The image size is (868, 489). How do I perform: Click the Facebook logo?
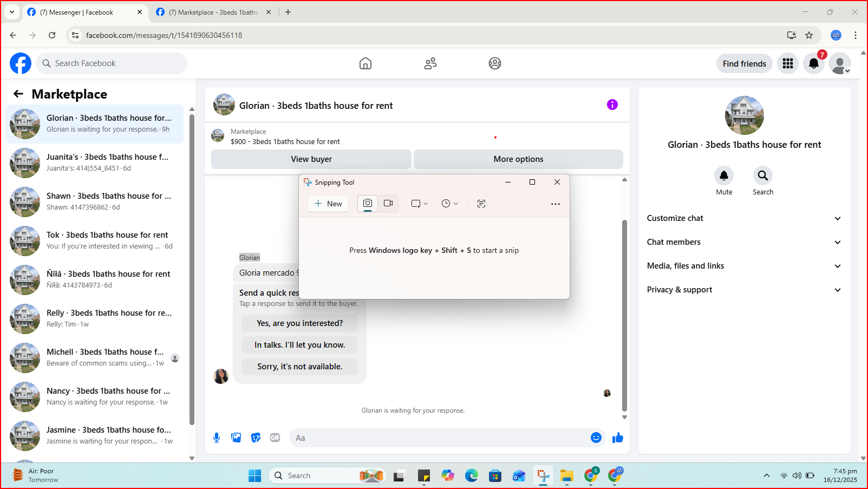pos(21,63)
